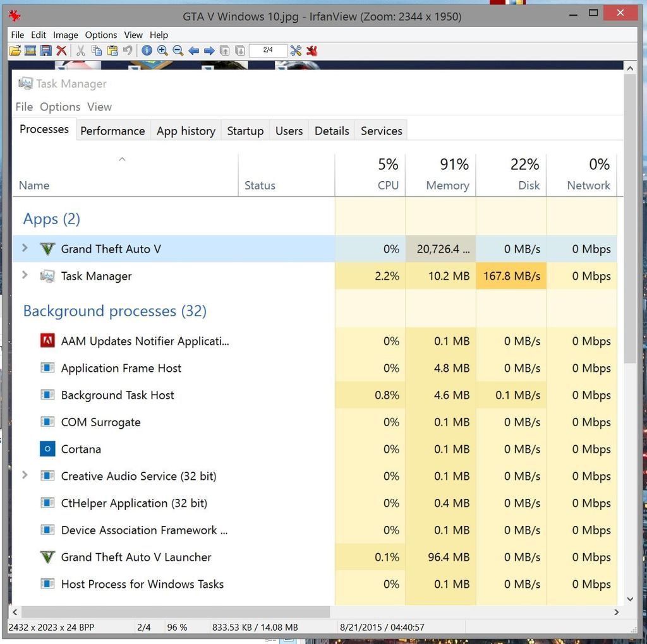Viewport: 647px width, 644px height.
Task: Sort by CPU column header
Action: 370,175
